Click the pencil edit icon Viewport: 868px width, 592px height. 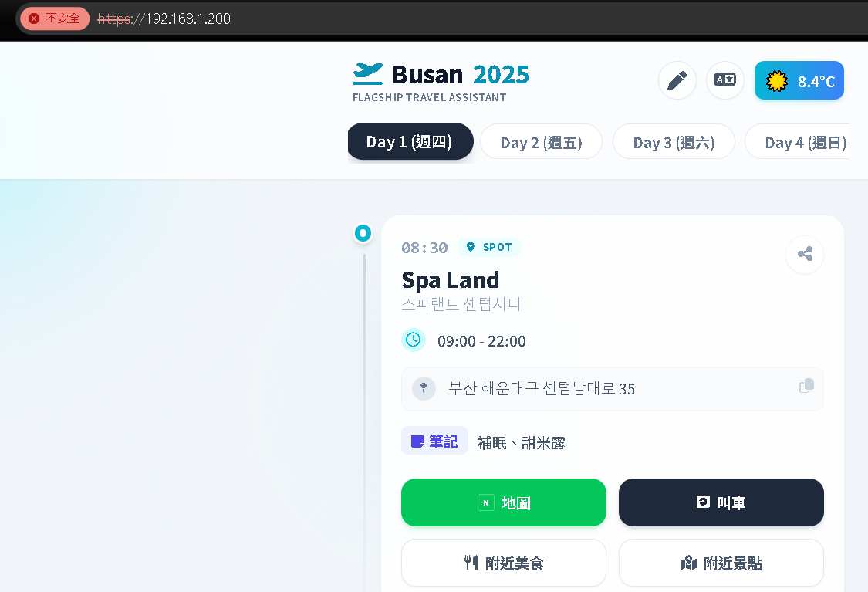coord(677,80)
